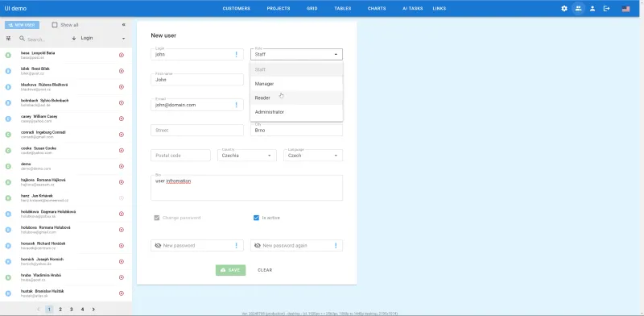Show New password using eye icon

[x=158, y=246]
